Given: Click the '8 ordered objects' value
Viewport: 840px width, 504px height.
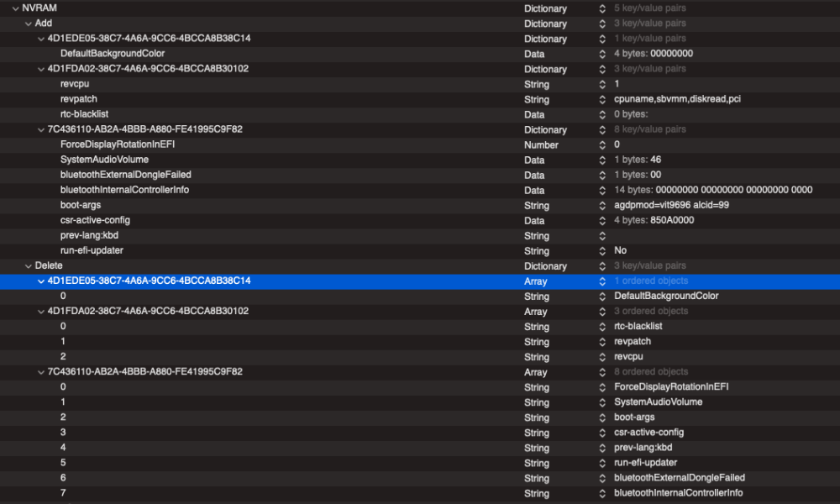Looking at the screenshot, I should 651,372.
